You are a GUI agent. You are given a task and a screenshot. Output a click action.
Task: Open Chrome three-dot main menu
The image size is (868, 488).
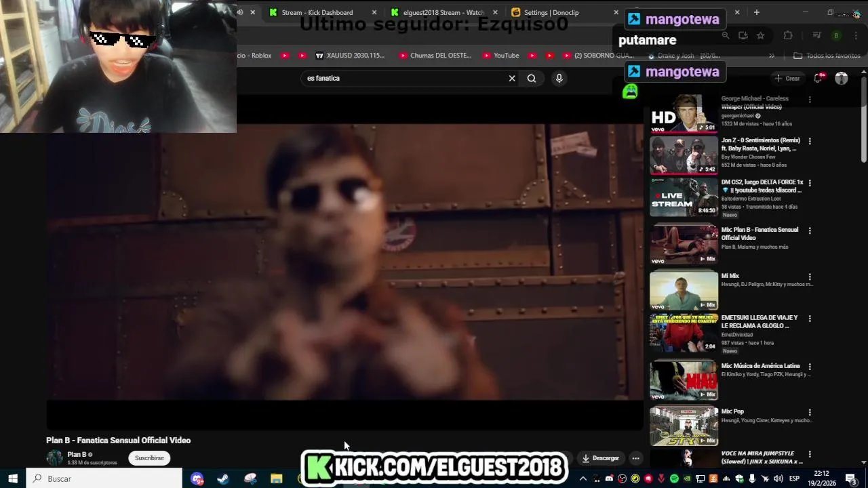[x=856, y=35]
